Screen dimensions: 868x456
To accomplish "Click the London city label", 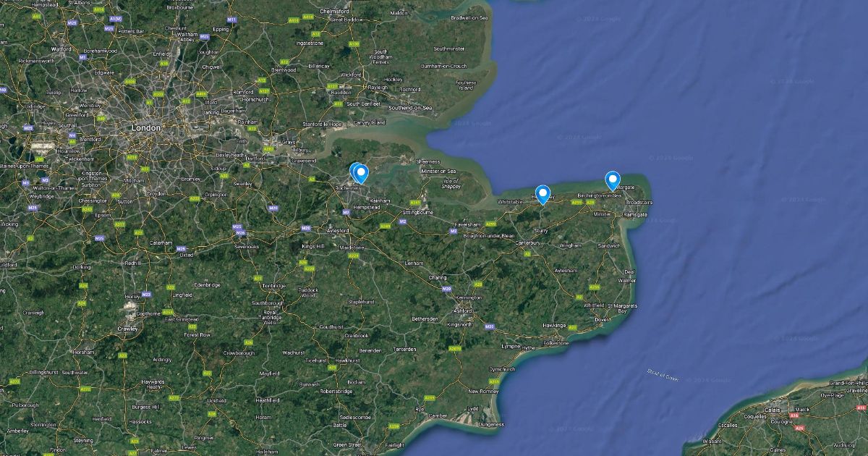I will (x=145, y=127).
